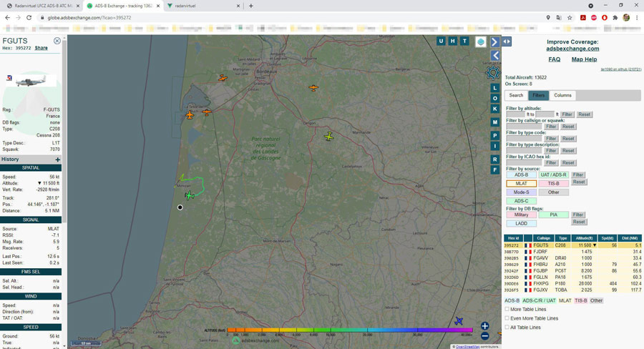
Task: Go back with browser back arrow
Action: (7, 18)
